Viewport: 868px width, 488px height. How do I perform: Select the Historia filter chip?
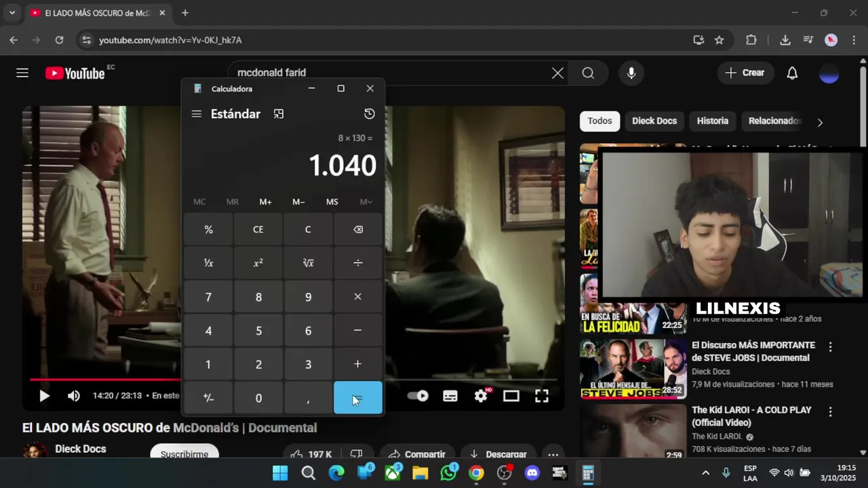coord(713,121)
